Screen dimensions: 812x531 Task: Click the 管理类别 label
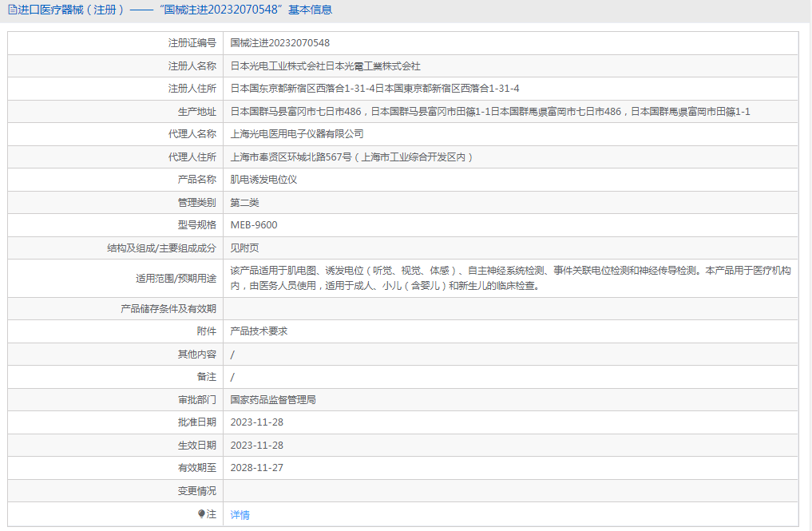[x=196, y=203]
